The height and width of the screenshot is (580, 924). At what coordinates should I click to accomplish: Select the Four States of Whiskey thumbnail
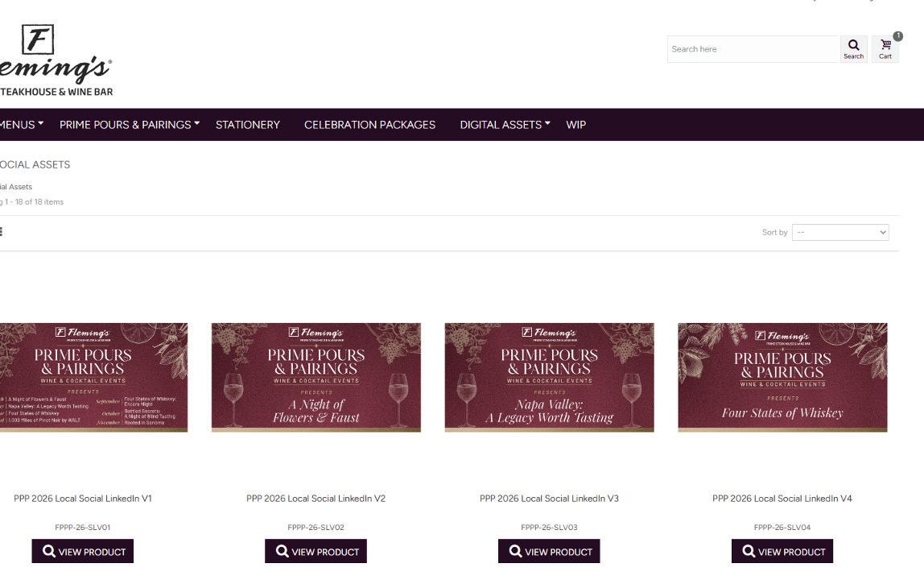click(782, 377)
